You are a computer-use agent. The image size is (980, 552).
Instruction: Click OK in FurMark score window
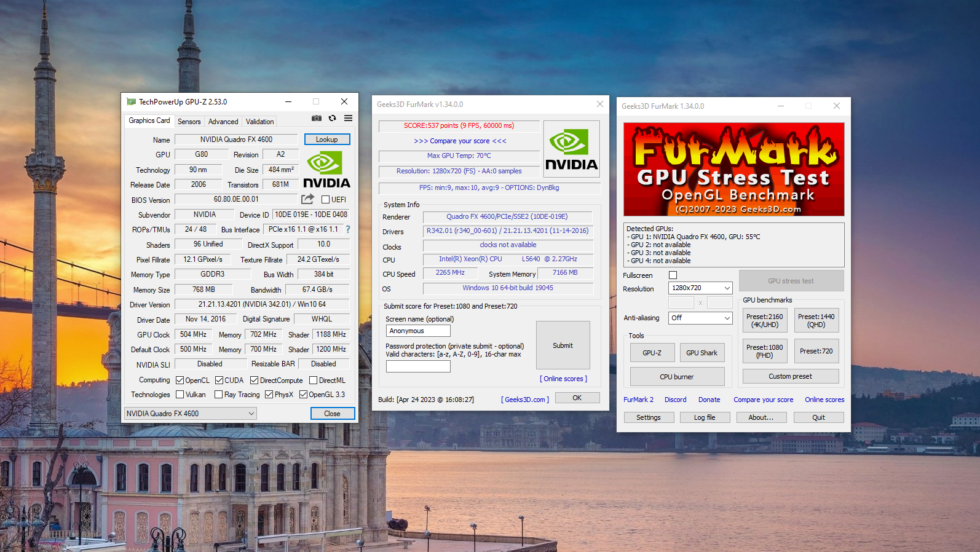tap(577, 398)
